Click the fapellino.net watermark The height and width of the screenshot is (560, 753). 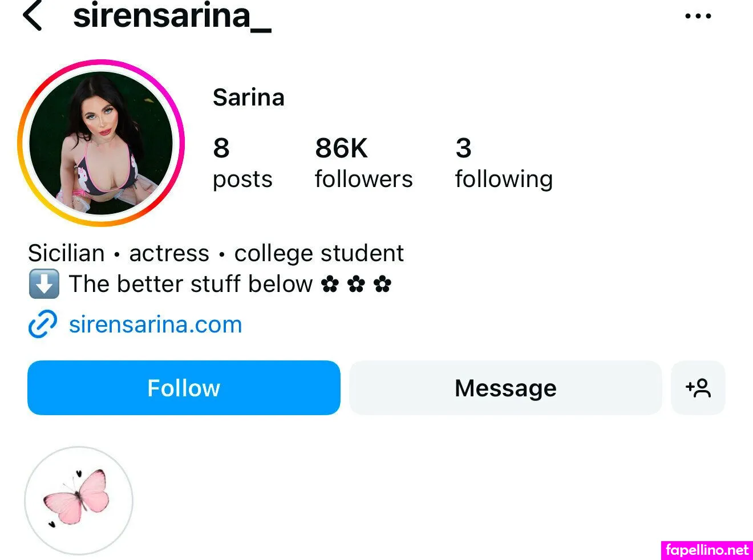[707, 550]
